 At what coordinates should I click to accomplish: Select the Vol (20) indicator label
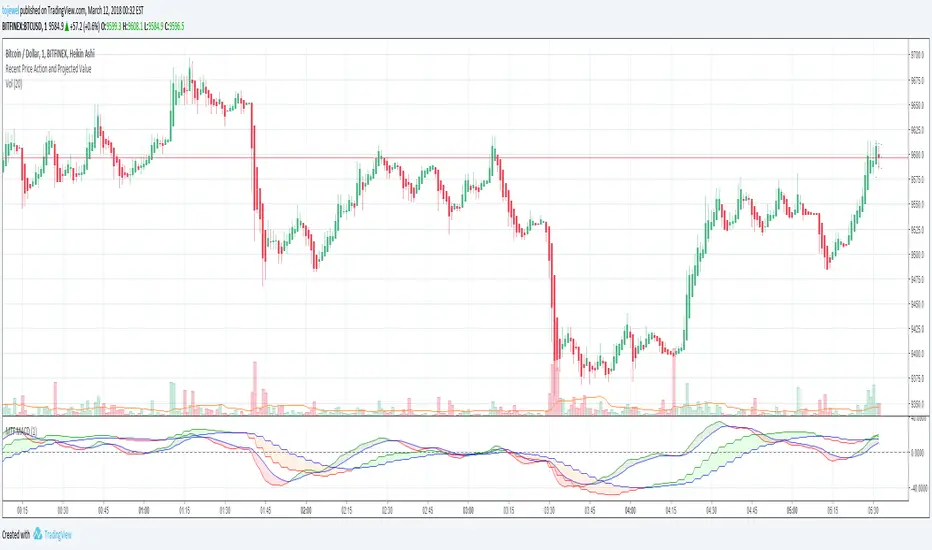tap(17, 85)
